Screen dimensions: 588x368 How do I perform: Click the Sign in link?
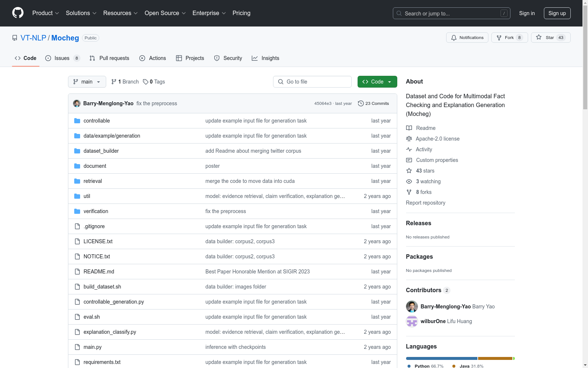(527, 13)
